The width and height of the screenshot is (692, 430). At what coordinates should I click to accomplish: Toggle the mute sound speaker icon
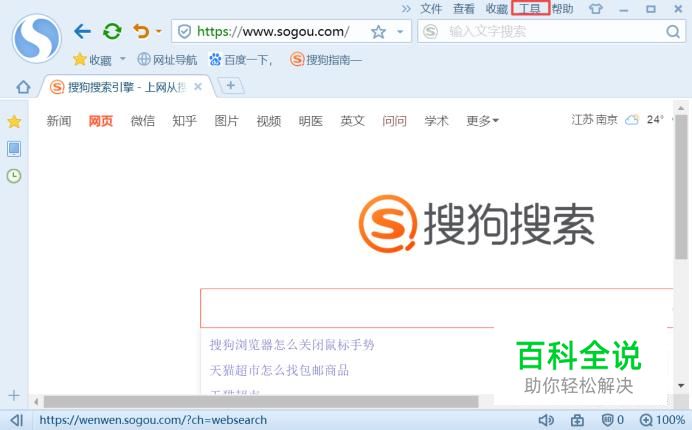tap(546, 420)
